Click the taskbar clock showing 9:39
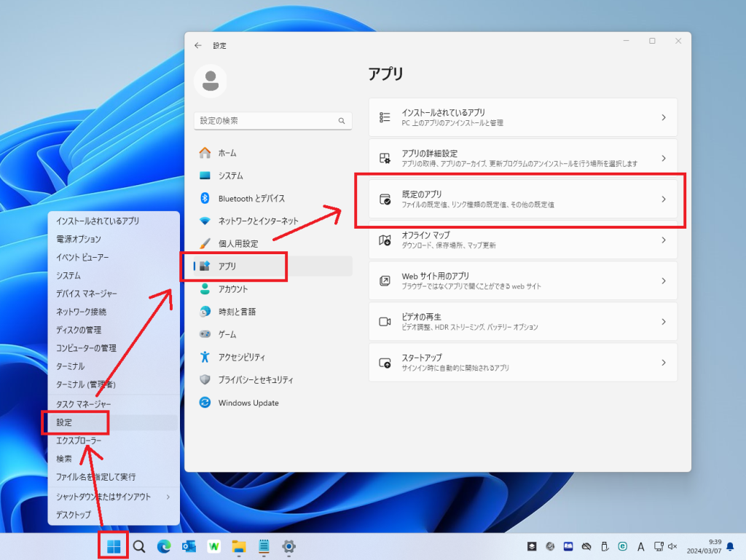Screen dimensions: 746x560 [x=704, y=547]
